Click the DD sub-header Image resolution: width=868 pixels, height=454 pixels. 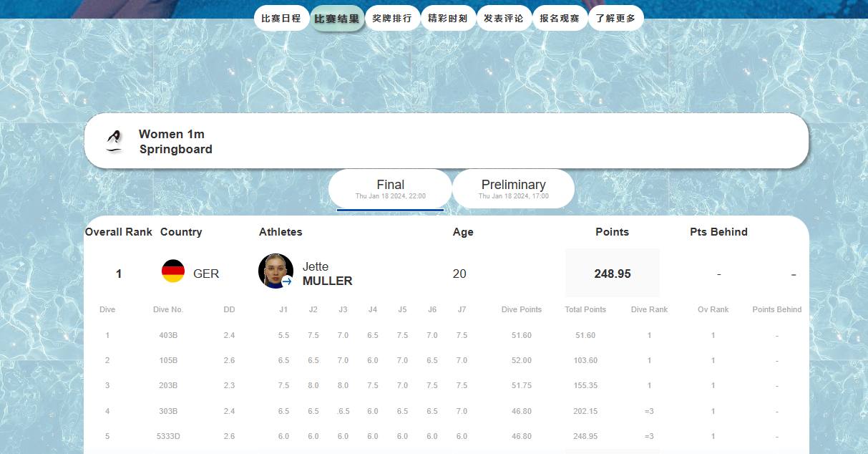229,309
